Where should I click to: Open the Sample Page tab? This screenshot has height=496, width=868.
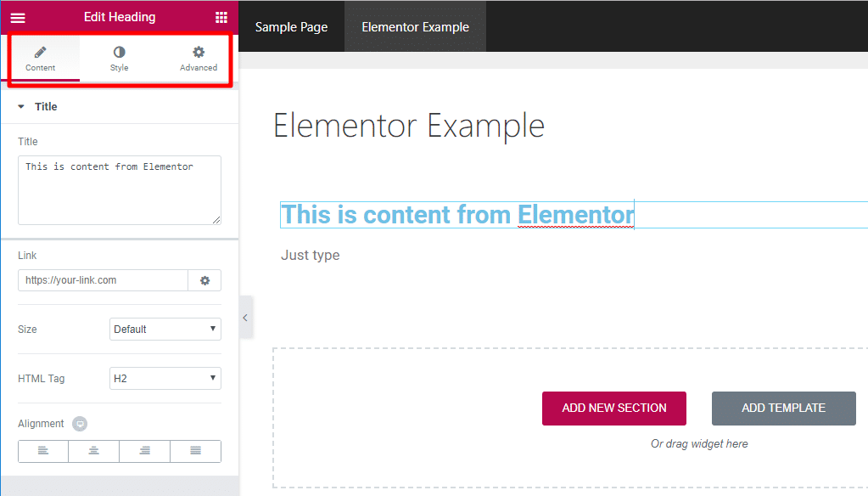tap(291, 26)
